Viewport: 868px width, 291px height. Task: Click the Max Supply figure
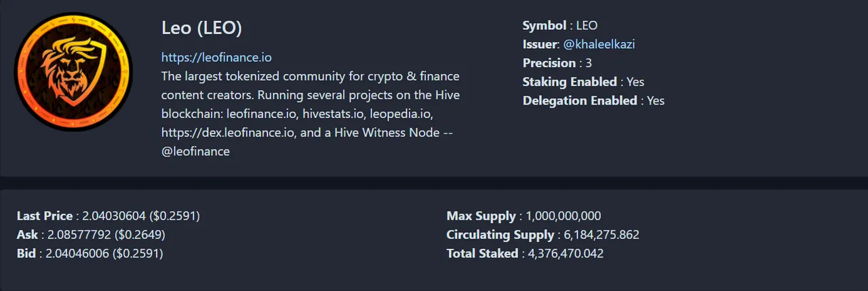(x=564, y=216)
